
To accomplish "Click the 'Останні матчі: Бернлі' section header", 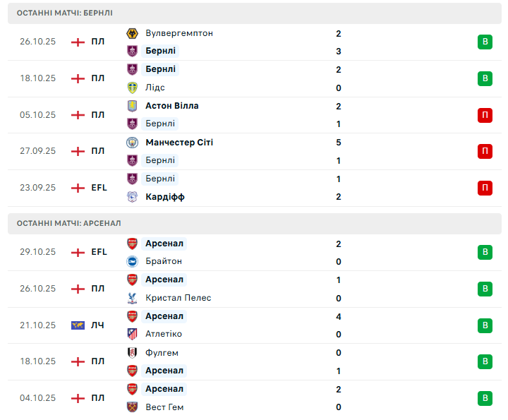I will (65, 13).
